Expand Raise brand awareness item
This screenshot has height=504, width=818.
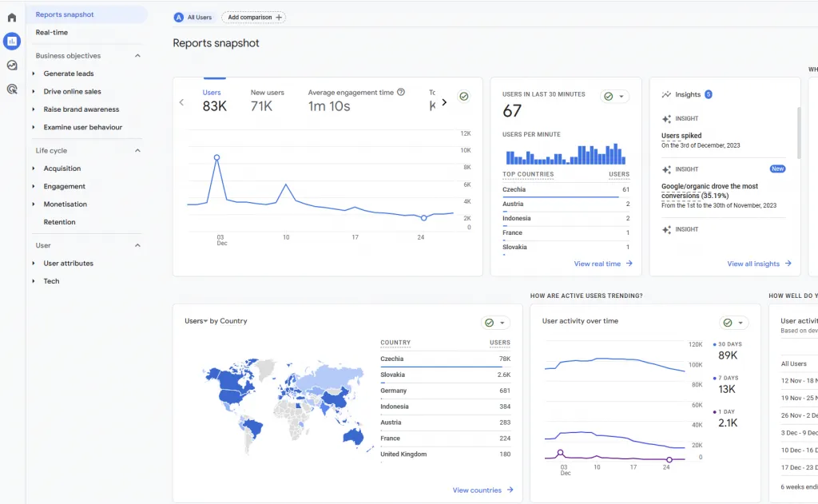coord(34,109)
